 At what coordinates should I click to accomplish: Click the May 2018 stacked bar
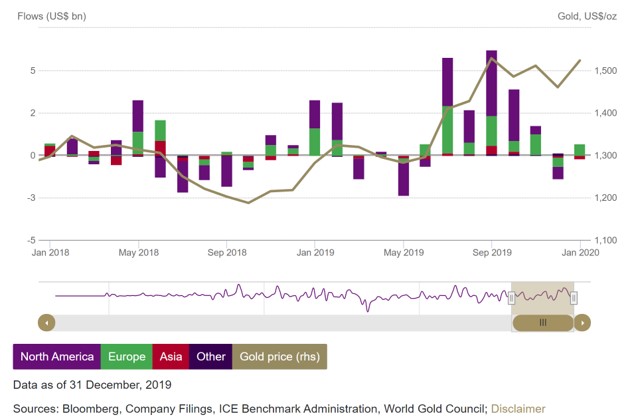pos(138,128)
